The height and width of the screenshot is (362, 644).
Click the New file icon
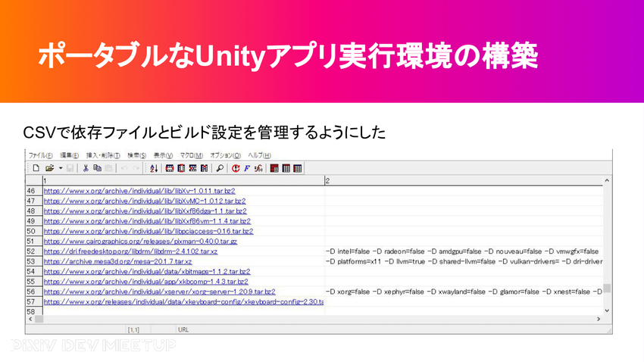point(36,167)
